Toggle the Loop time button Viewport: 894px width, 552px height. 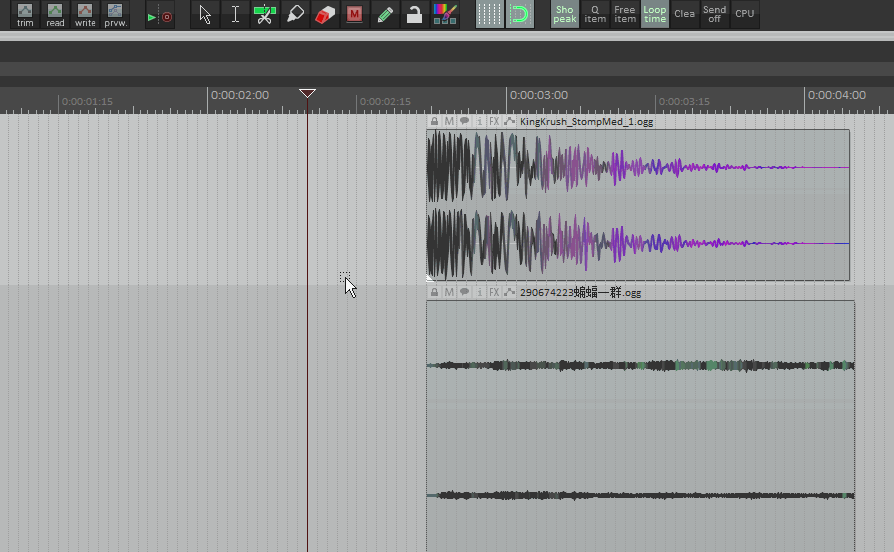655,14
